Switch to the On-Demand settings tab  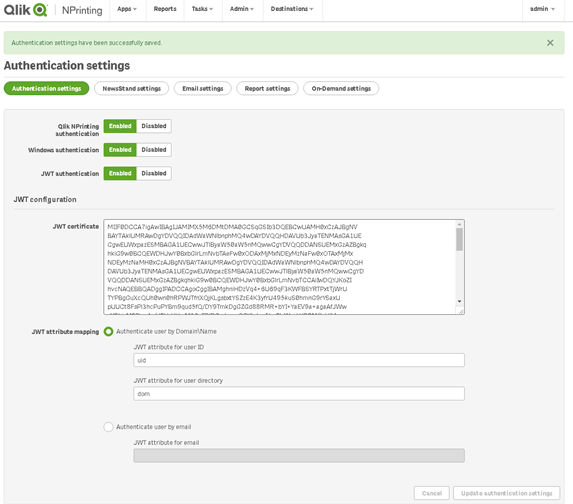tap(341, 88)
